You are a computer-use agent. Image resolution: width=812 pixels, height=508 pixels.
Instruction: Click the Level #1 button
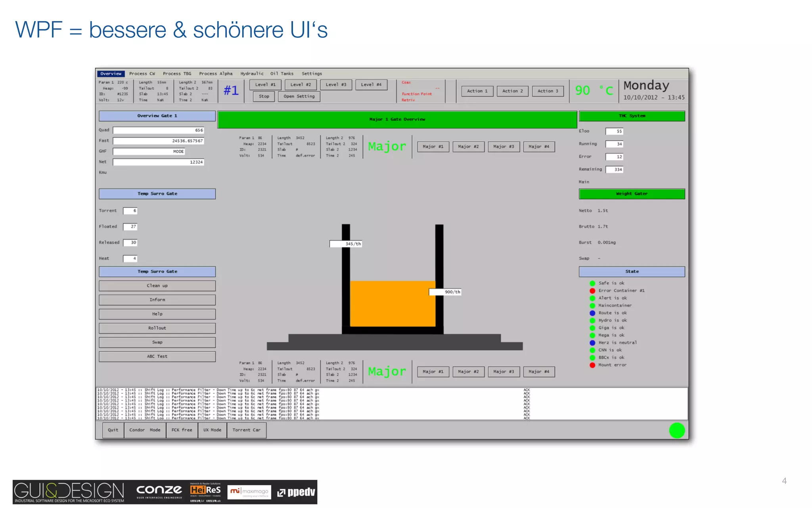265,85
